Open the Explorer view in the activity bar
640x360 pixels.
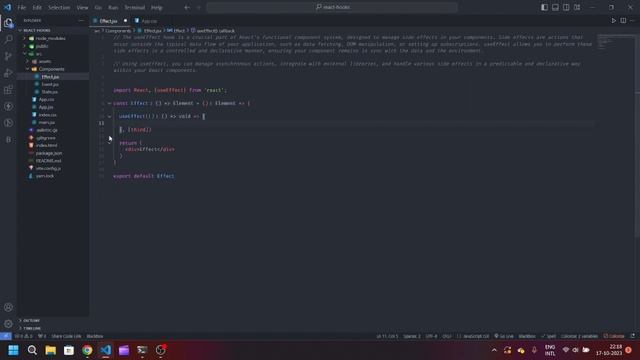[x=8, y=23]
